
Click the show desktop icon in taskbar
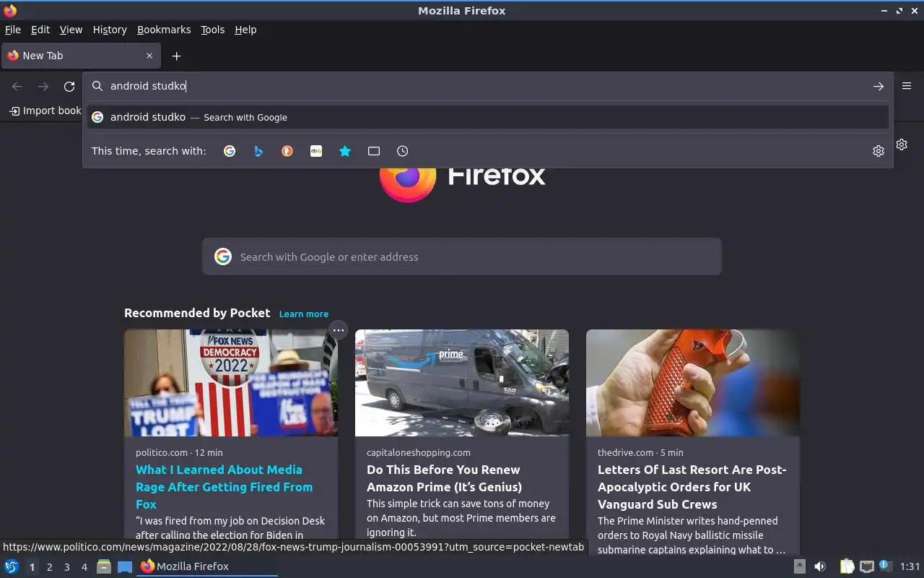125,566
